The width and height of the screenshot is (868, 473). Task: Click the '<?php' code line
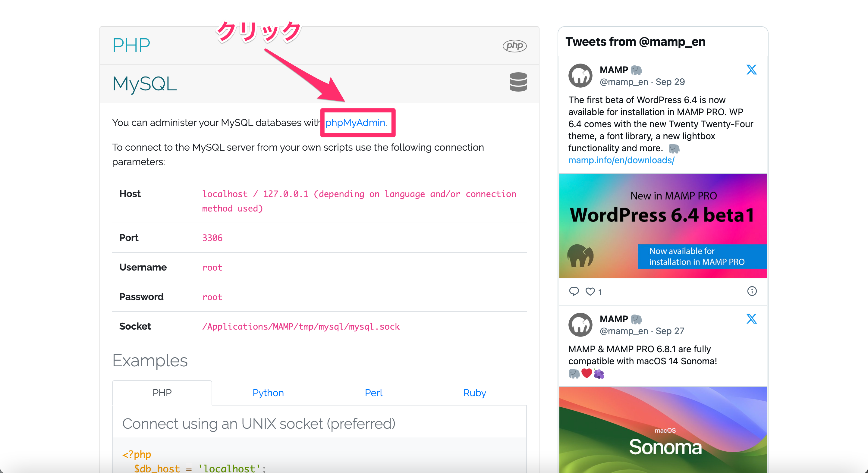pyautogui.click(x=137, y=454)
